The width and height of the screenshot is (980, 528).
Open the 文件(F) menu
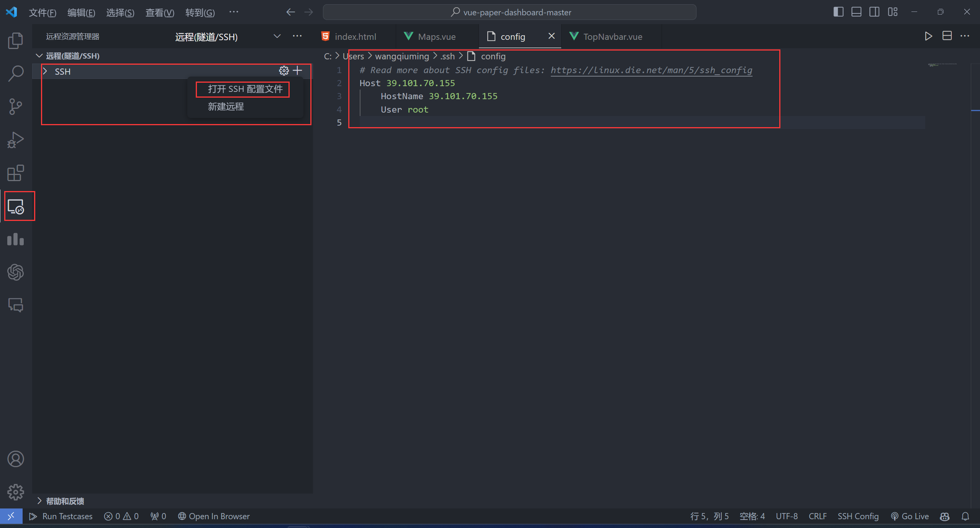[43, 13]
